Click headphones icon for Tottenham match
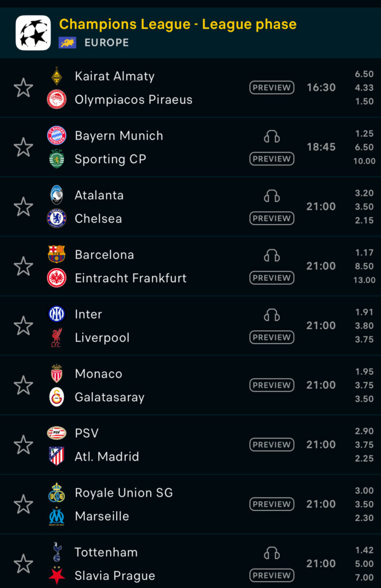 [x=272, y=553]
